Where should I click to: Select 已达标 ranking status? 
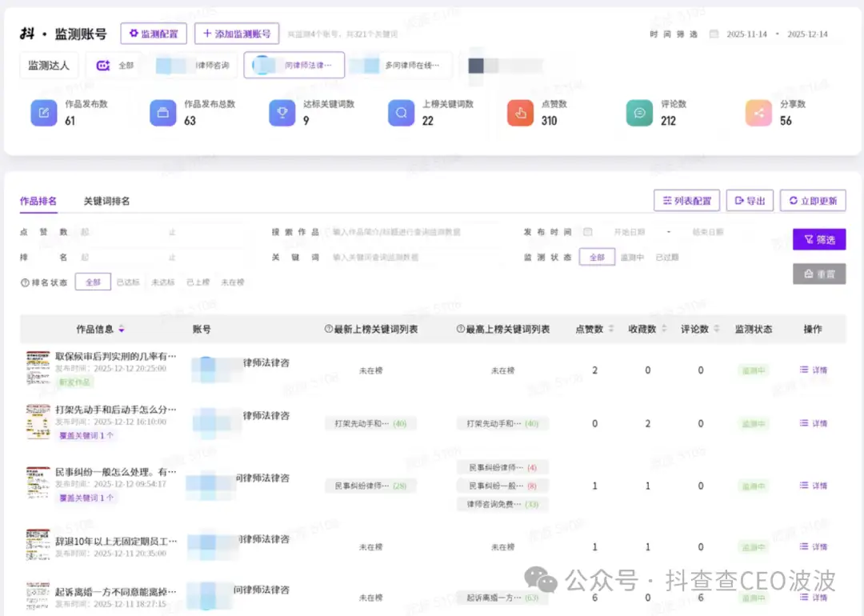128,282
